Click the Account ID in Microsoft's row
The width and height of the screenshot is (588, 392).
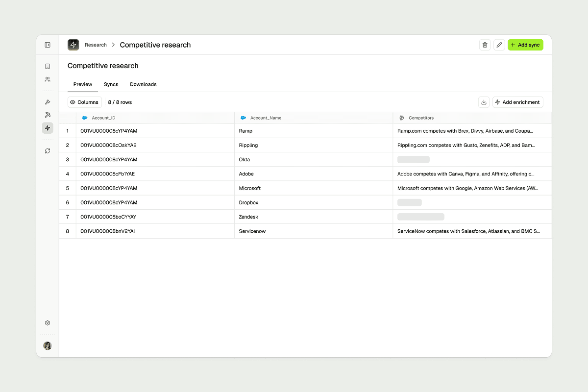click(x=109, y=188)
